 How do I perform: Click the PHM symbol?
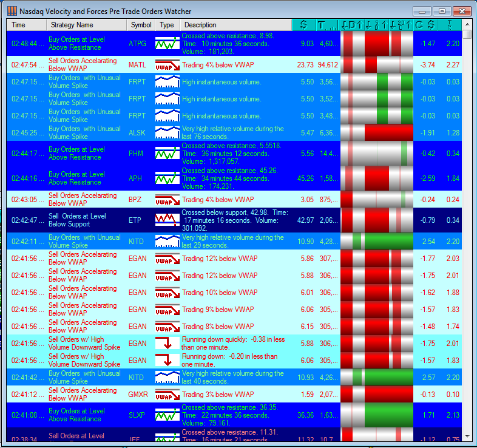(136, 154)
